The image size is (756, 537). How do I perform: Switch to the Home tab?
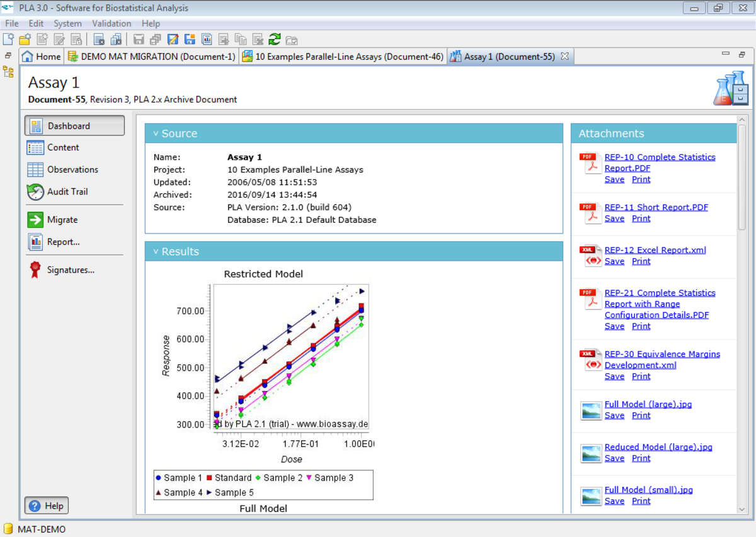click(x=42, y=56)
